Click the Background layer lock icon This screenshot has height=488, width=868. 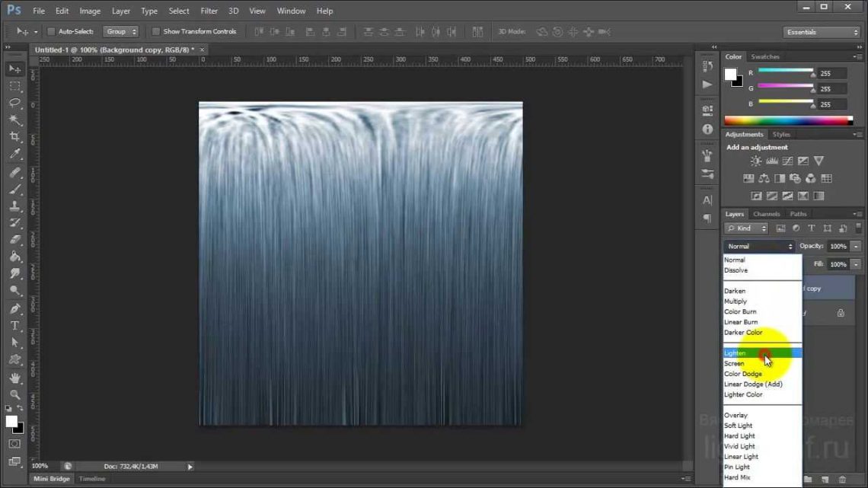coord(841,313)
